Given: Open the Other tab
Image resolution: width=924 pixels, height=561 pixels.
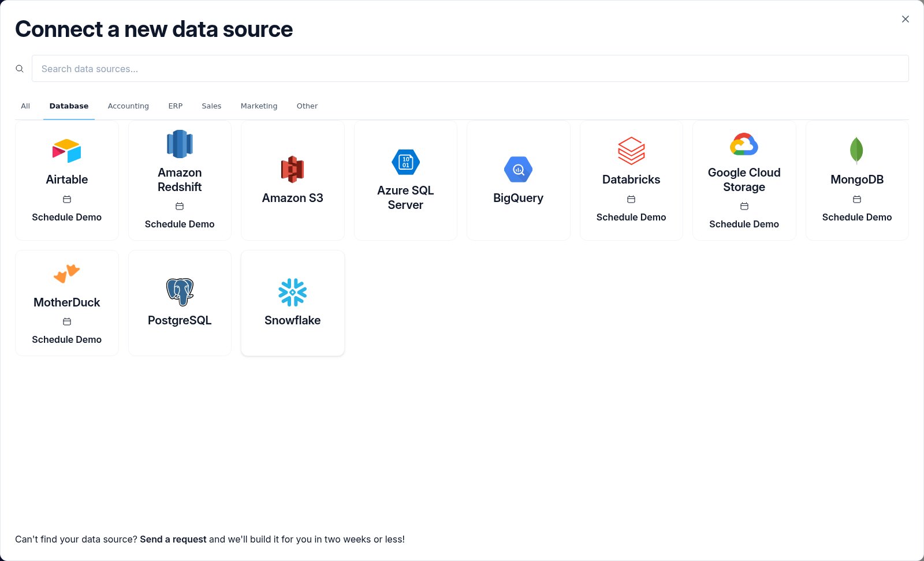Looking at the screenshot, I should coord(307,106).
